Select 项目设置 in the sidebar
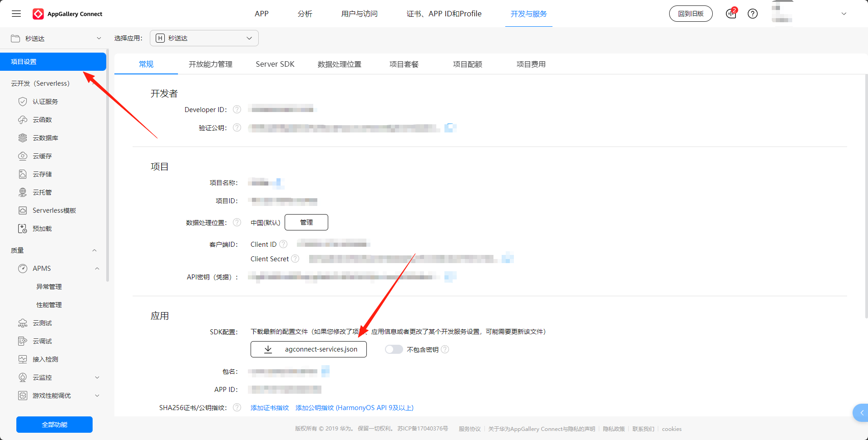 53,62
